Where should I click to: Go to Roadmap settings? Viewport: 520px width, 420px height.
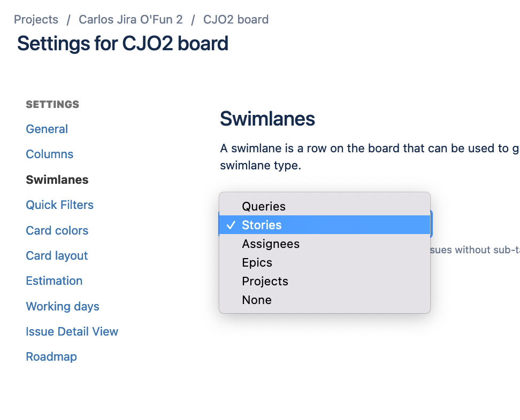point(51,356)
